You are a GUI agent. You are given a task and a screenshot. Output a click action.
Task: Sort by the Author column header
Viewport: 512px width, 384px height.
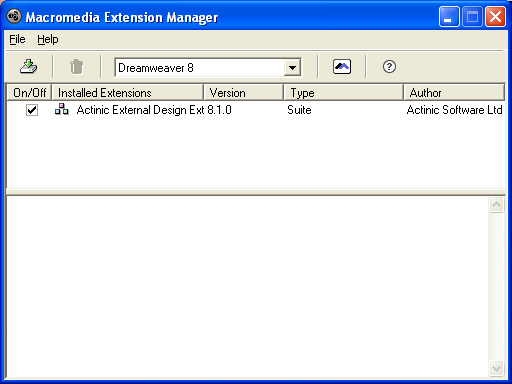454,92
